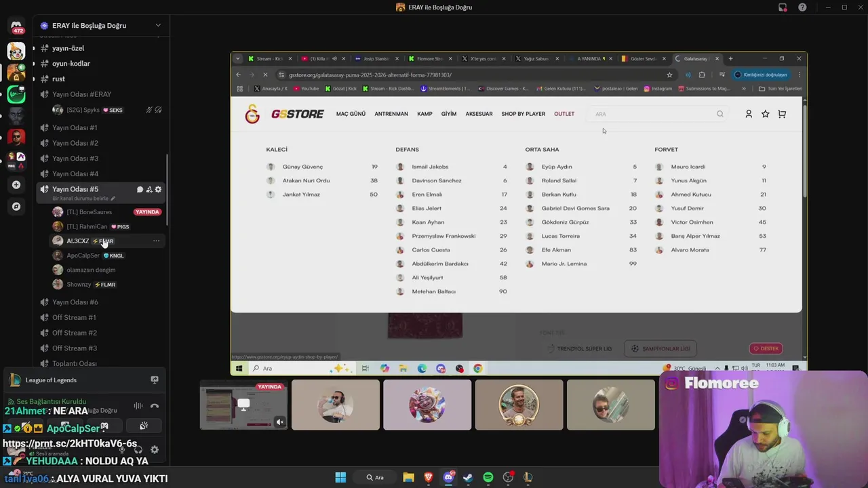Click the DESTEK support button
Viewport: 868px width, 488px height.
(x=766, y=348)
